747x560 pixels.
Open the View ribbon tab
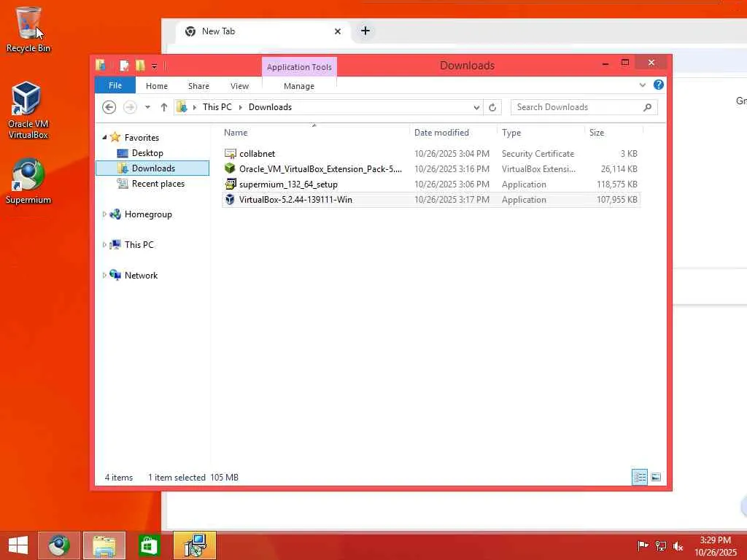click(x=239, y=86)
